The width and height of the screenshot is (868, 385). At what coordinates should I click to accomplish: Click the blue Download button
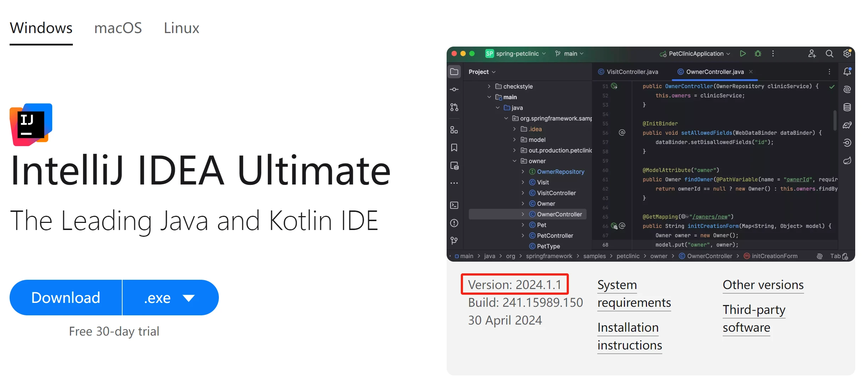point(66,298)
